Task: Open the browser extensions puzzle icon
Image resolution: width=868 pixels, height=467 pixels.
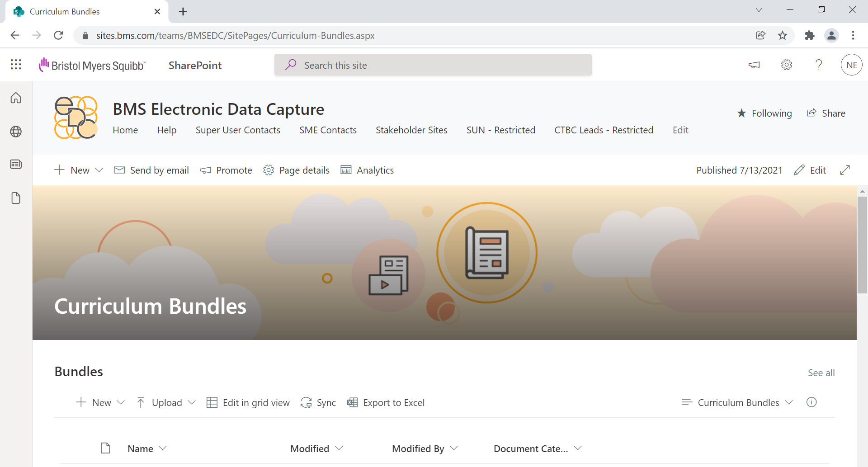Action: pyautogui.click(x=810, y=35)
